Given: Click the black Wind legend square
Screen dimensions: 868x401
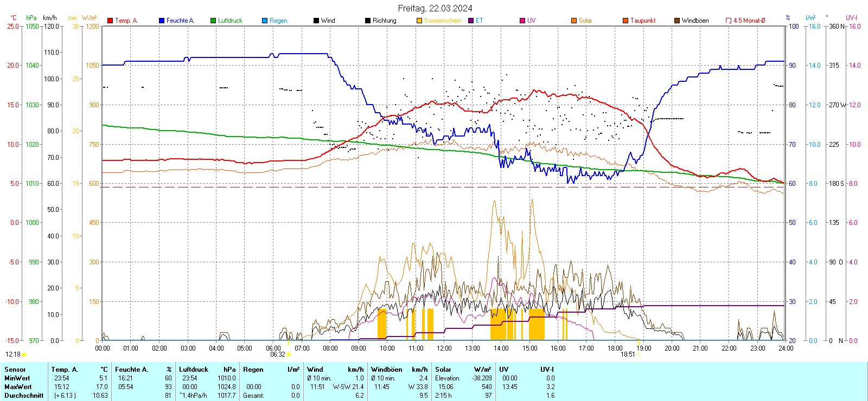Looking at the screenshot, I should [x=316, y=21].
